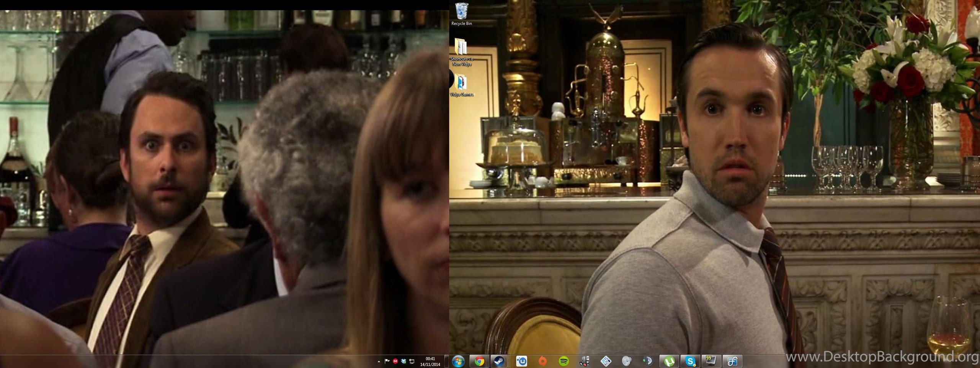Open Spotify from the taskbar
Viewport: 980px width, 368px height.
(563, 361)
